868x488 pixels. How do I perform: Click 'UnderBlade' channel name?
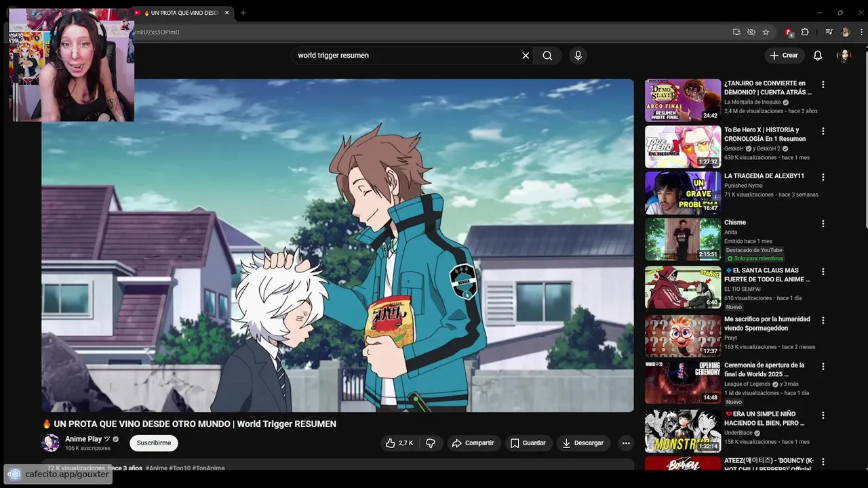pyautogui.click(x=738, y=433)
